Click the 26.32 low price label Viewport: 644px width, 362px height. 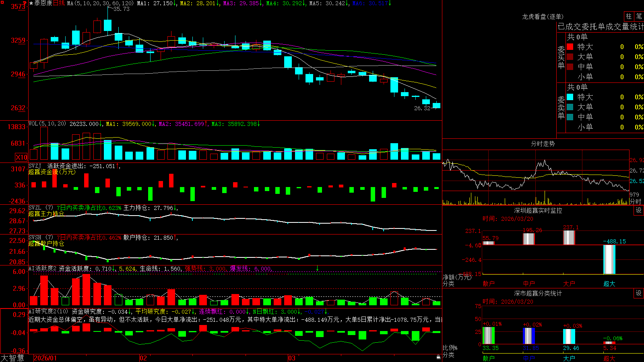[x=422, y=108]
